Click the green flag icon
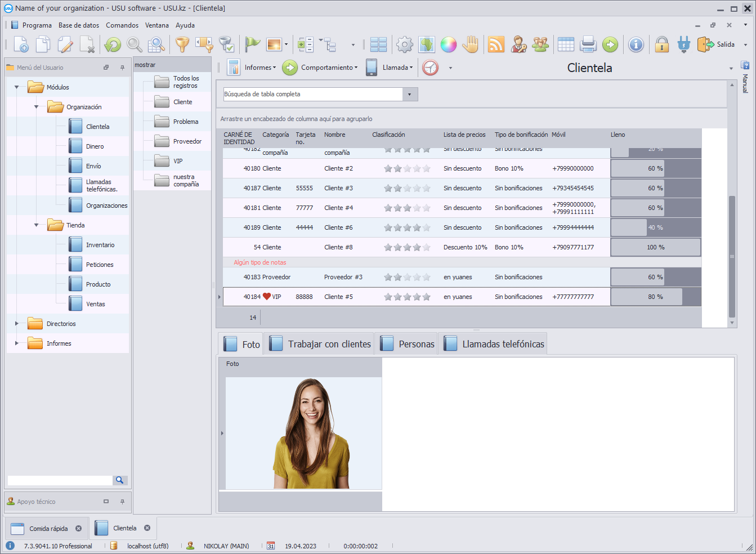This screenshot has height=554, width=756. pyautogui.click(x=252, y=44)
